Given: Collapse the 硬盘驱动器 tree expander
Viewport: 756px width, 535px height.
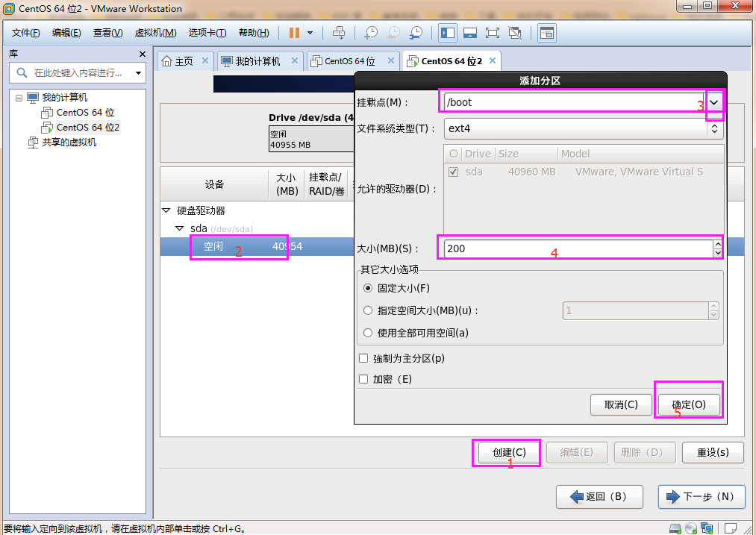Looking at the screenshot, I should click(166, 210).
